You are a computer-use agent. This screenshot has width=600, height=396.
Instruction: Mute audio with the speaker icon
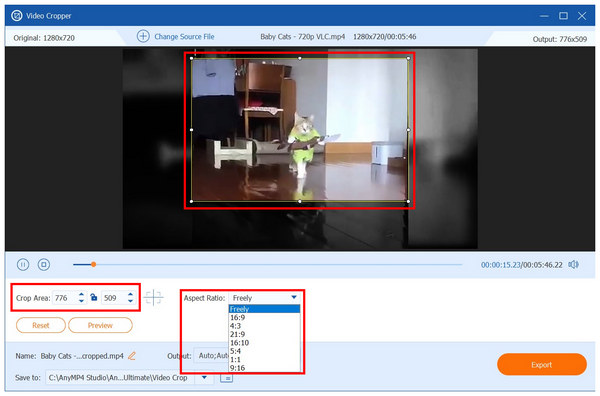[x=573, y=264]
